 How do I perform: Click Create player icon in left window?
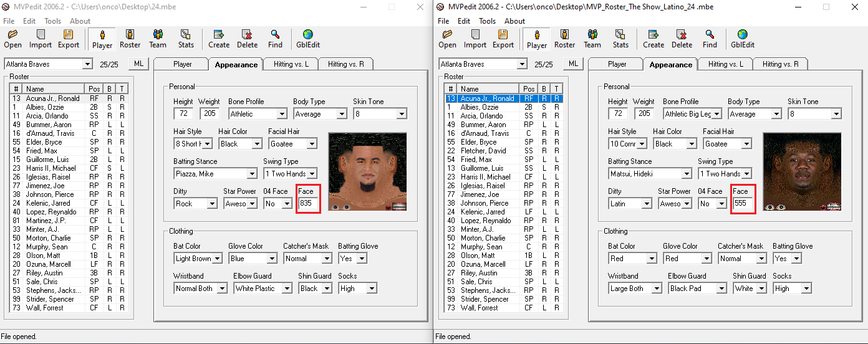[x=219, y=39]
